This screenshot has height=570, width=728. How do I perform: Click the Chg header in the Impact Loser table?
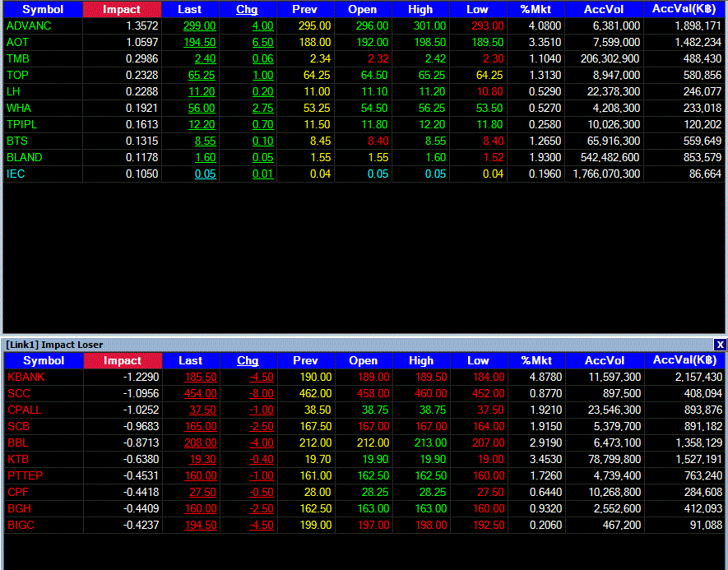pyautogui.click(x=248, y=360)
